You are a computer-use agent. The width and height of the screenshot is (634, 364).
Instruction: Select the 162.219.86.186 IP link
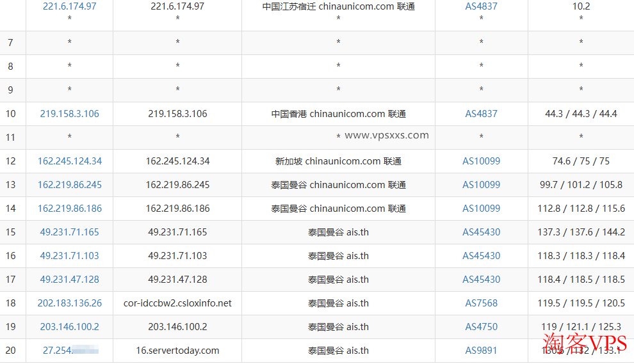point(69,209)
